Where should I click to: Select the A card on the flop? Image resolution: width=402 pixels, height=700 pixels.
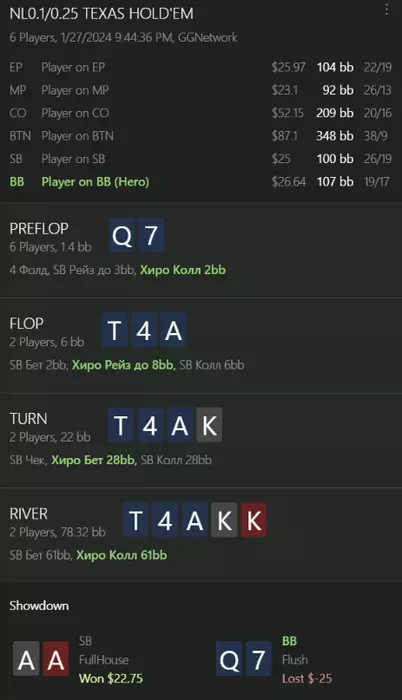pyautogui.click(x=173, y=330)
